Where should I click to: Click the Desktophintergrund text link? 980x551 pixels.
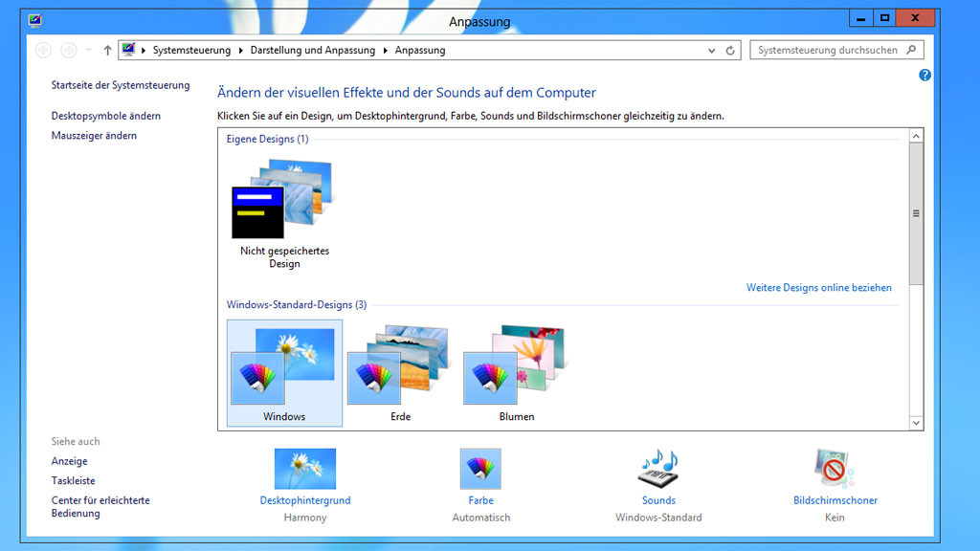point(305,500)
